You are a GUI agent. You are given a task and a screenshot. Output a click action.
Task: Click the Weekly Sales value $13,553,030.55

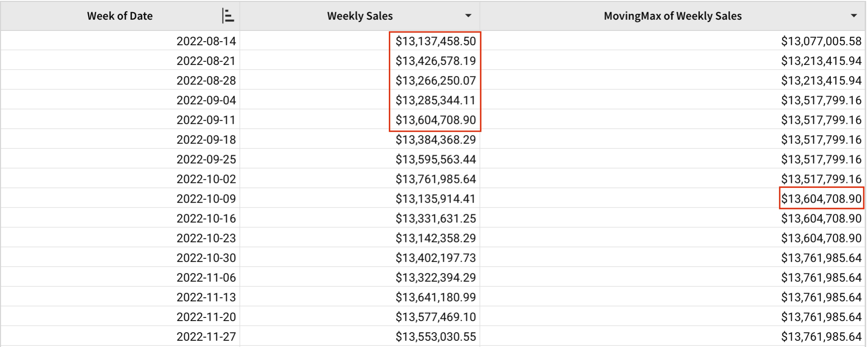pos(435,336)
